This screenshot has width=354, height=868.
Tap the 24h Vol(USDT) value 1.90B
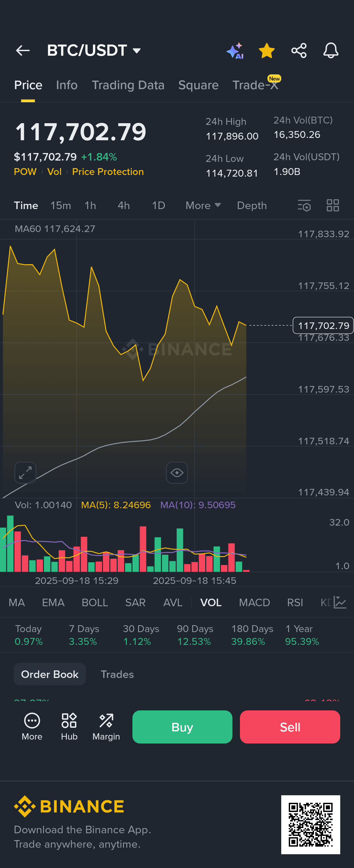point(287,172)
